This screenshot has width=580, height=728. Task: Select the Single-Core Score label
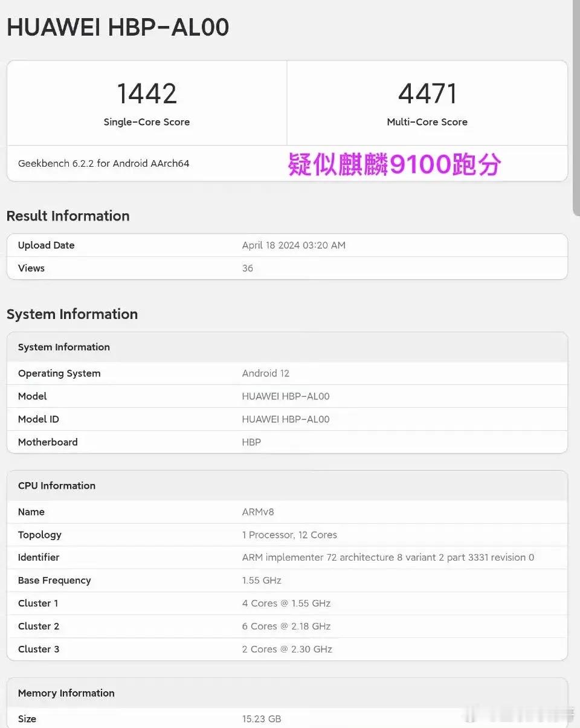[147, 122]
